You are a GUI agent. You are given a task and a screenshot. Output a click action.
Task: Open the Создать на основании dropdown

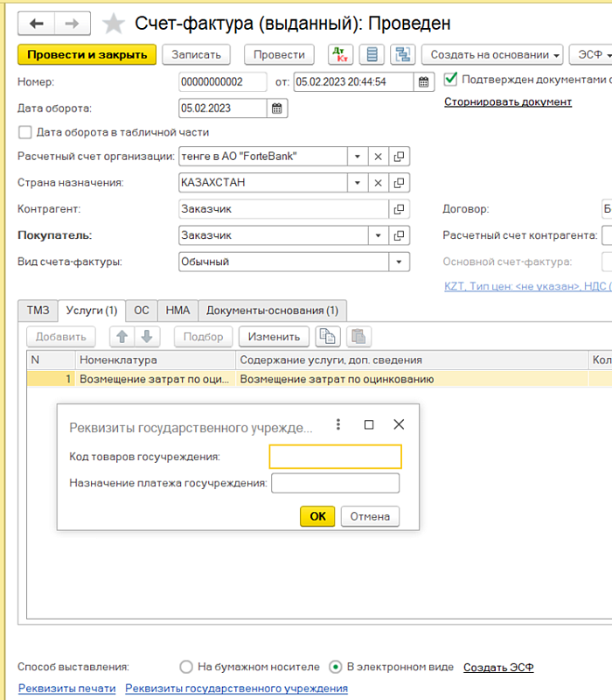coord(496,54)
